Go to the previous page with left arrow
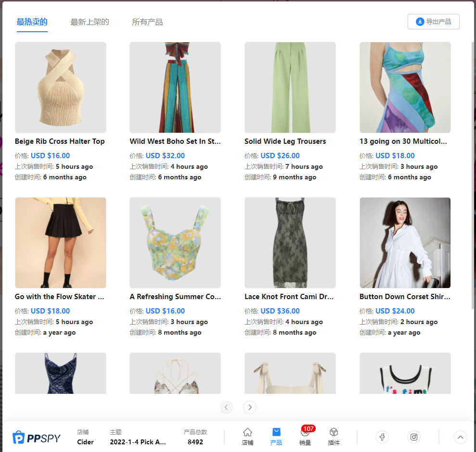476x452 pixels. [226, 407]
